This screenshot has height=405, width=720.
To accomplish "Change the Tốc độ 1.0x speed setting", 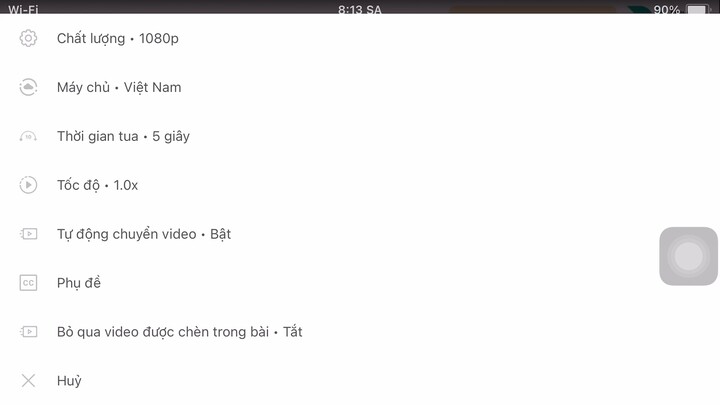I will pos(360,185).
